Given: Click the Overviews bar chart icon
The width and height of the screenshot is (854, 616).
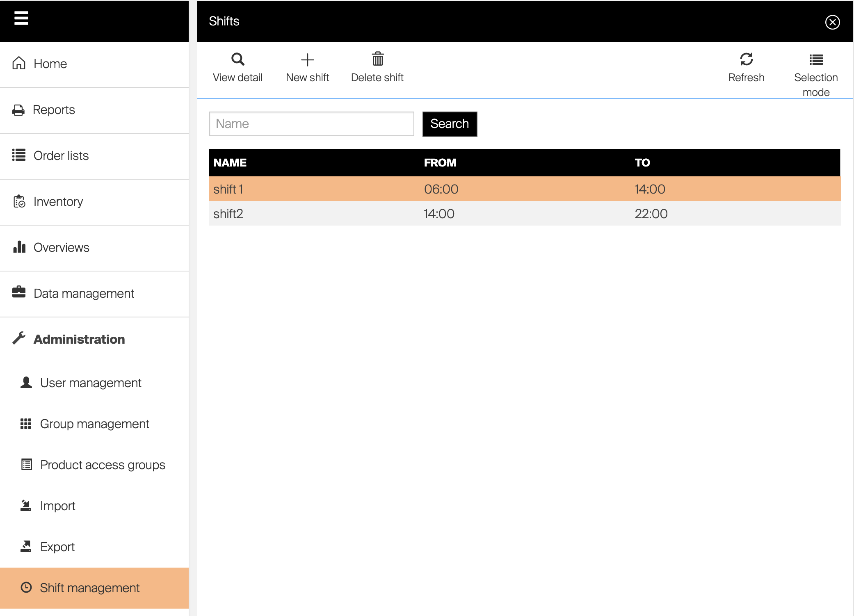Looking at the screenshot, I should 19,247.
